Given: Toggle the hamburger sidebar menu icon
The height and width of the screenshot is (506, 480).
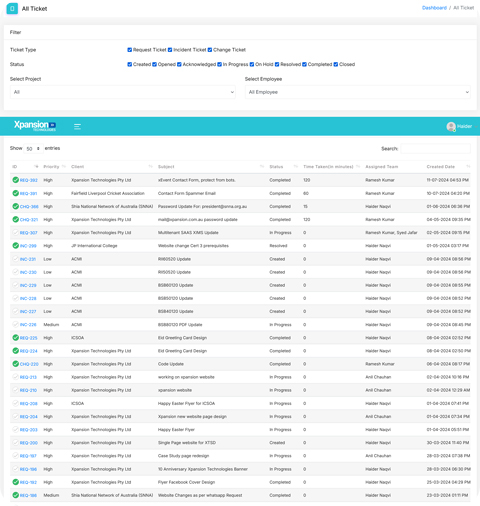Looking at the screenshot, I should coord(77,126).
